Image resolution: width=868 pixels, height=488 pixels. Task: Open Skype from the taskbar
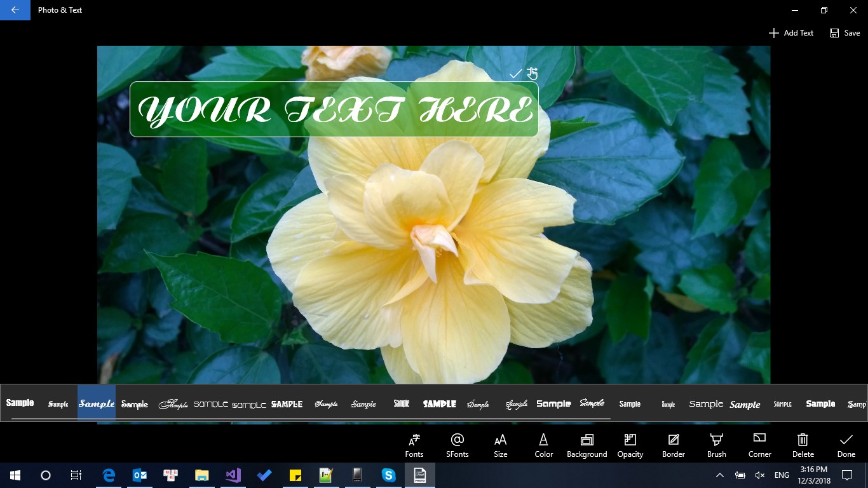[x=389, y=475]
